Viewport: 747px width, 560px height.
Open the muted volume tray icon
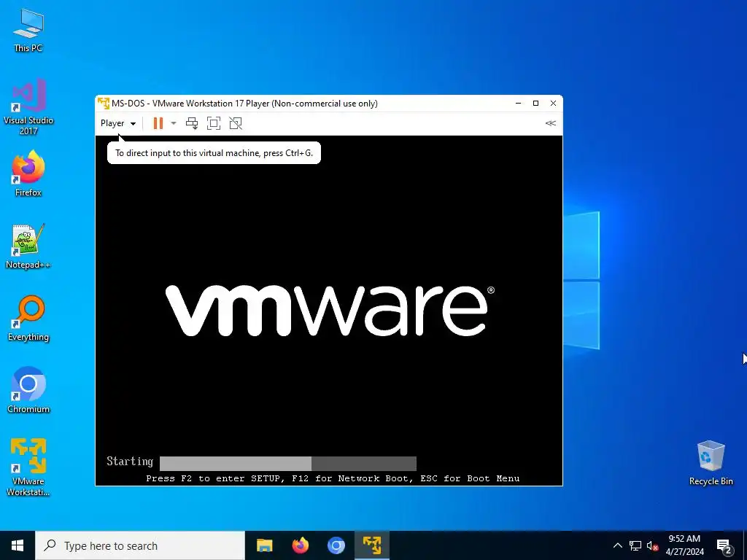pyautogui.click(x=652, y=545)
